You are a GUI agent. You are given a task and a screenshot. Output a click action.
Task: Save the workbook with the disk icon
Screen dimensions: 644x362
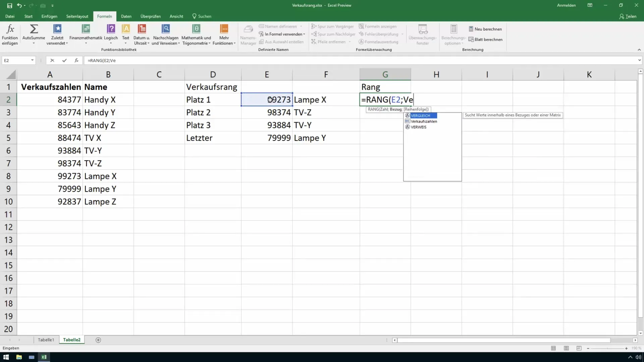(9, 5)
